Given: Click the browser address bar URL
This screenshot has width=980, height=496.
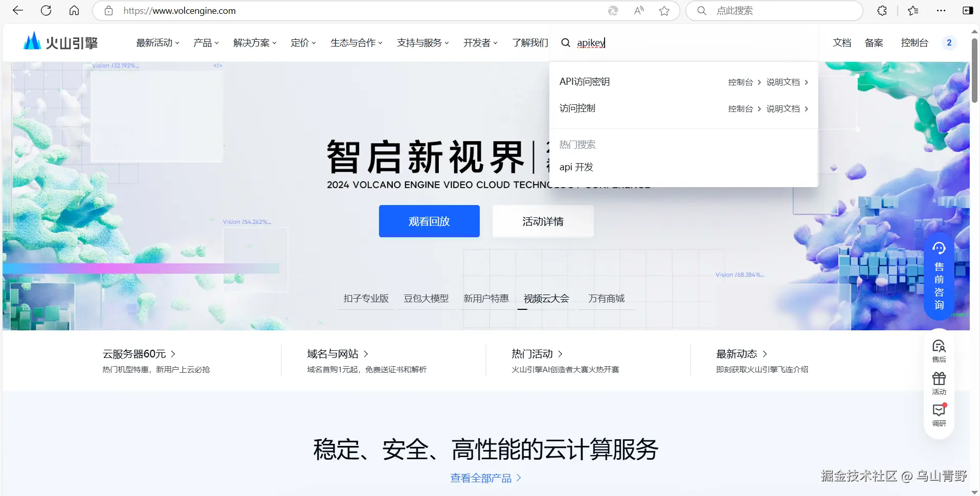Looking at the screenshot, I should (180, 11).
